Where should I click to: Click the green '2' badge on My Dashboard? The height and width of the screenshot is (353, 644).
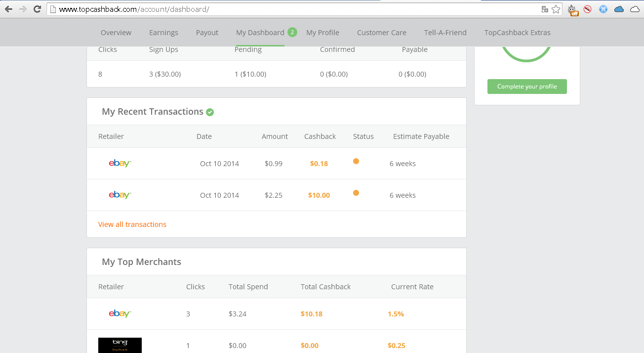pos(292,32)
